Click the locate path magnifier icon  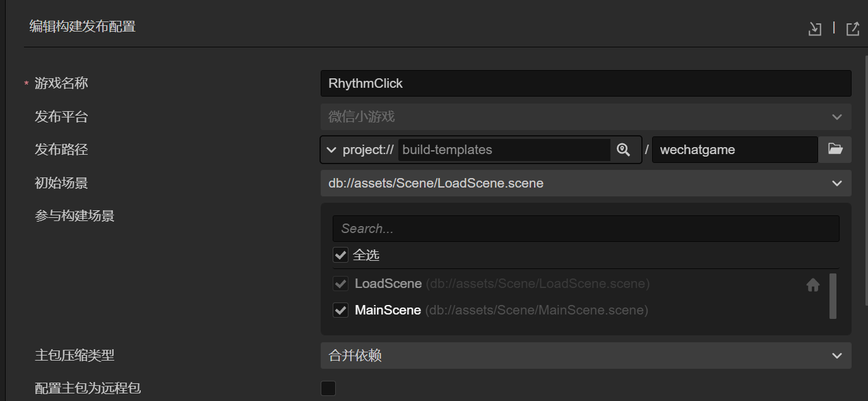coord(623,150)
